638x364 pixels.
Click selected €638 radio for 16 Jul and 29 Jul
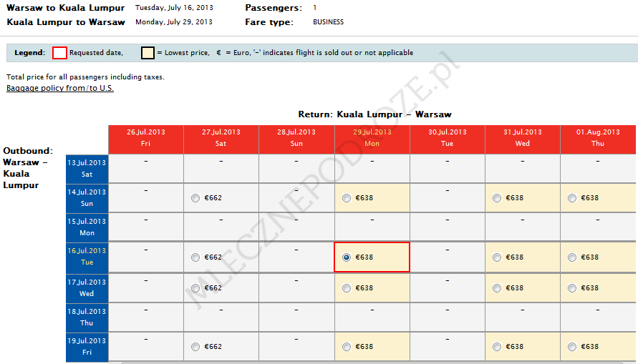point(347,257)
